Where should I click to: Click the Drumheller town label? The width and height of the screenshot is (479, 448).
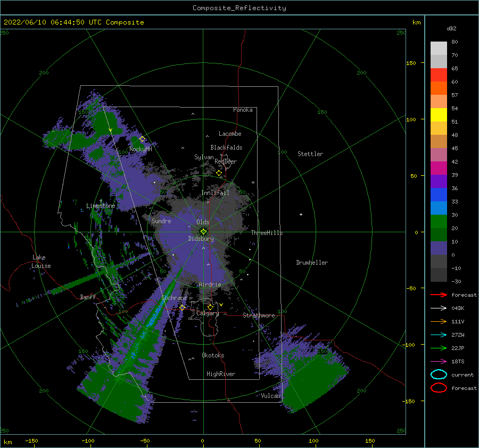tap(312, 263)
